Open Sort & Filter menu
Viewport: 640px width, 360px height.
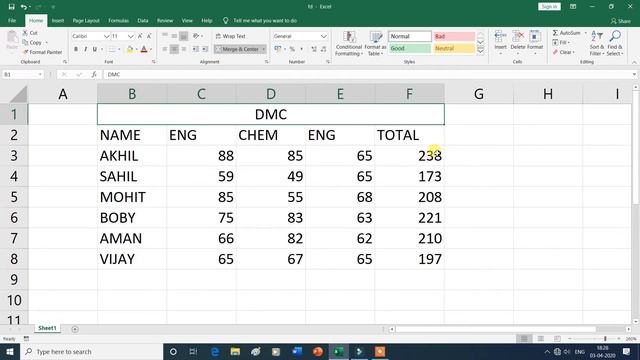tap(596, 43)
